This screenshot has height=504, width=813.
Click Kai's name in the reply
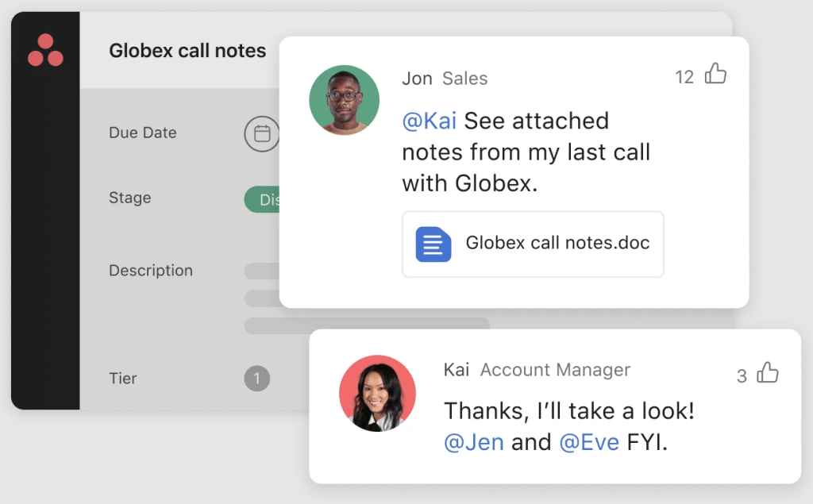[x=457, y=370]
